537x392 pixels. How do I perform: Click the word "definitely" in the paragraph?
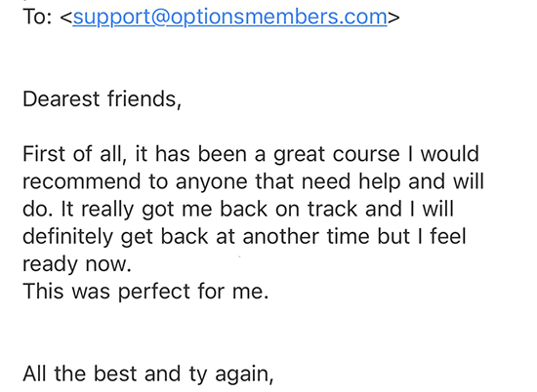[67, 237]
